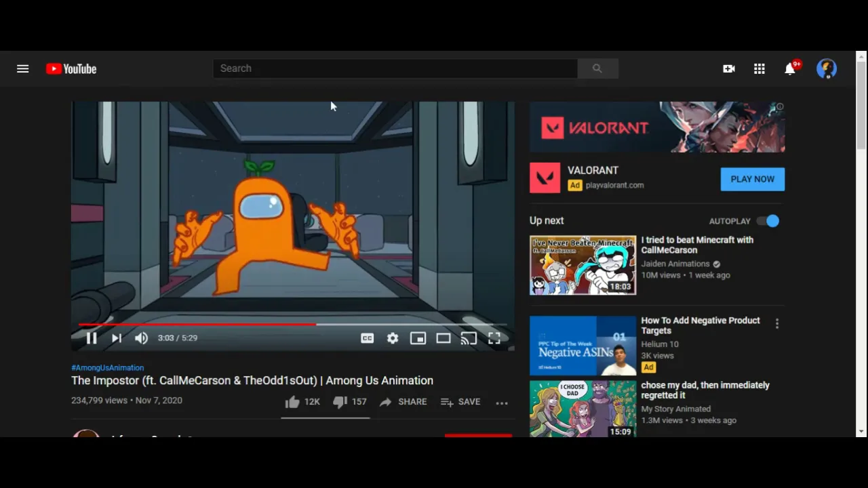
Task: Enter full screen mode
Action: 494,338
